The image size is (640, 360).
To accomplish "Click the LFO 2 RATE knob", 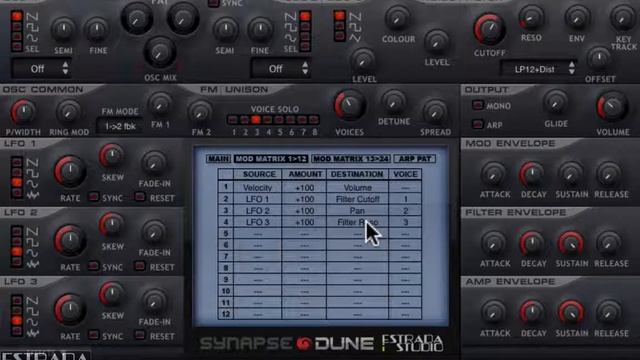I will click(70, 240).
